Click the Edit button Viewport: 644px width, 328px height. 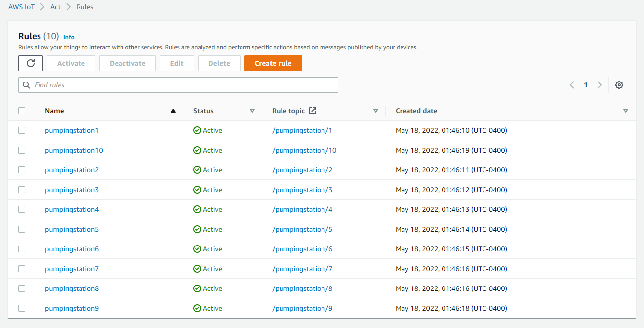tap(177, 63)
